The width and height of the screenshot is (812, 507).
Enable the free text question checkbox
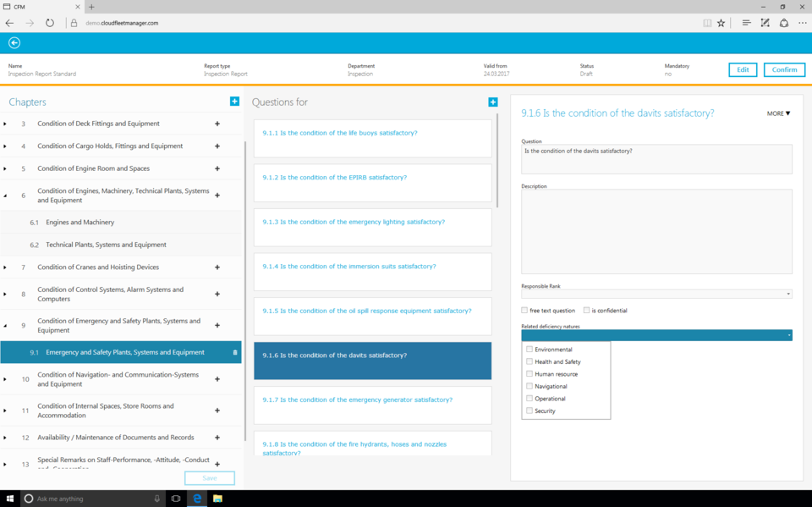coord(524,311)
